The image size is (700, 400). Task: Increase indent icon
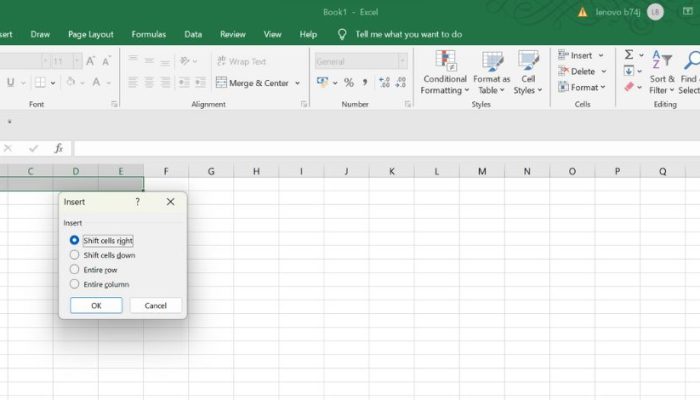point(200,82)
